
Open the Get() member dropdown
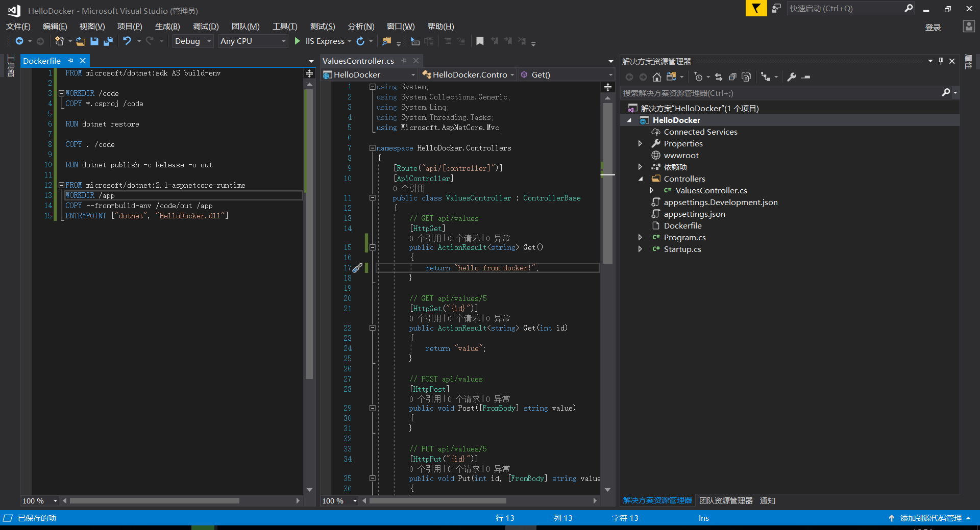[567, 74]
